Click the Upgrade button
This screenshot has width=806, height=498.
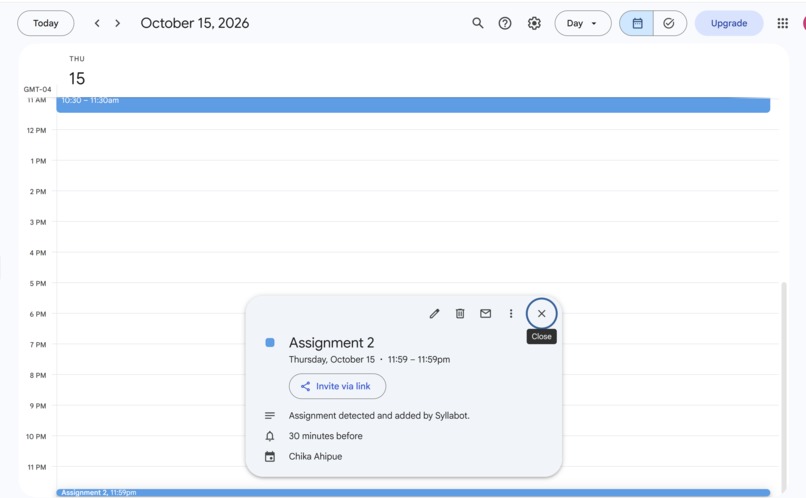tap(729, 23)
